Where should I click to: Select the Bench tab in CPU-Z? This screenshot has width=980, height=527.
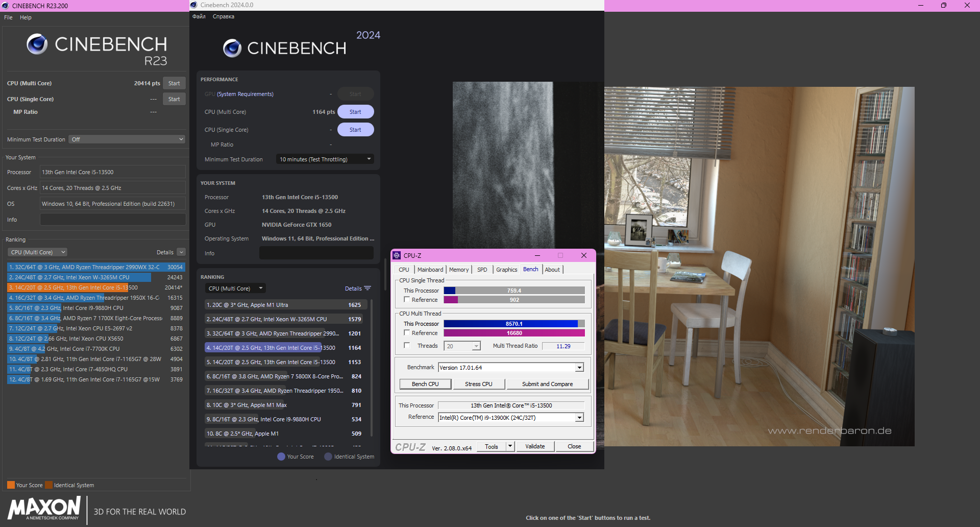531,269
